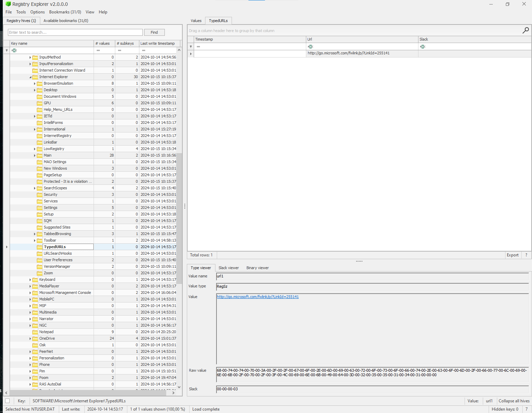Open the Options menu
The width and height of the screenshot is (532, 413).
[x=38, y=12]
